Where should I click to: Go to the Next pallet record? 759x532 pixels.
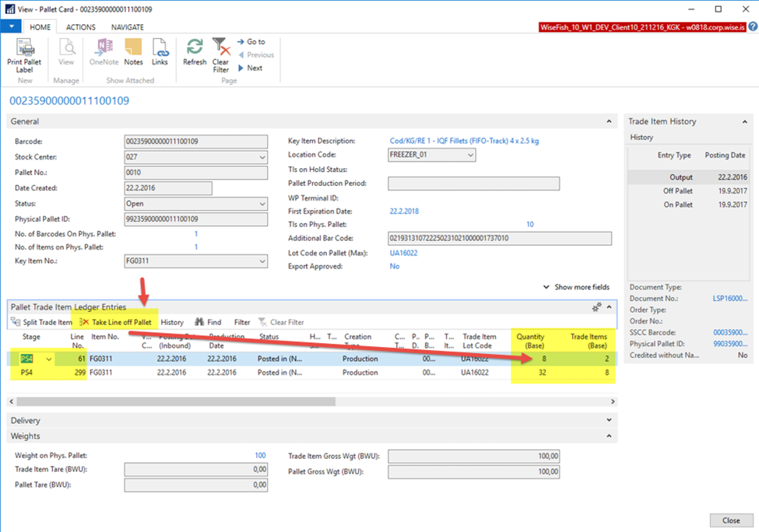click(250, 68)
